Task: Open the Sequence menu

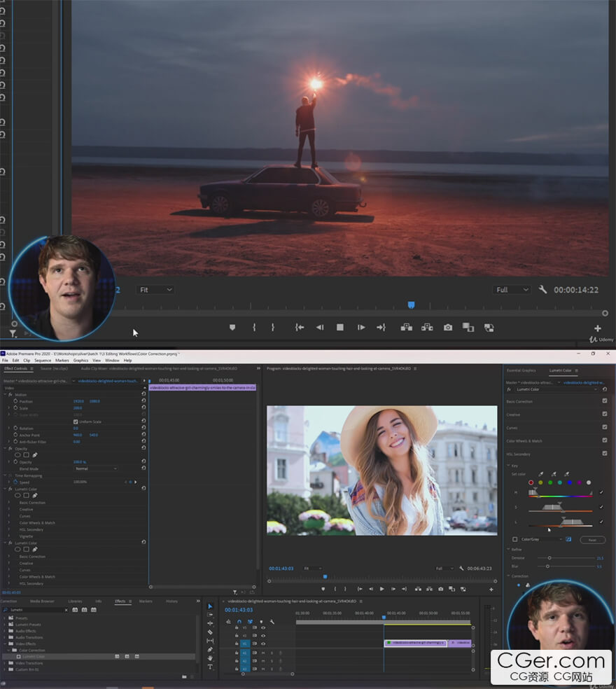Action: [x=43, y=361]
